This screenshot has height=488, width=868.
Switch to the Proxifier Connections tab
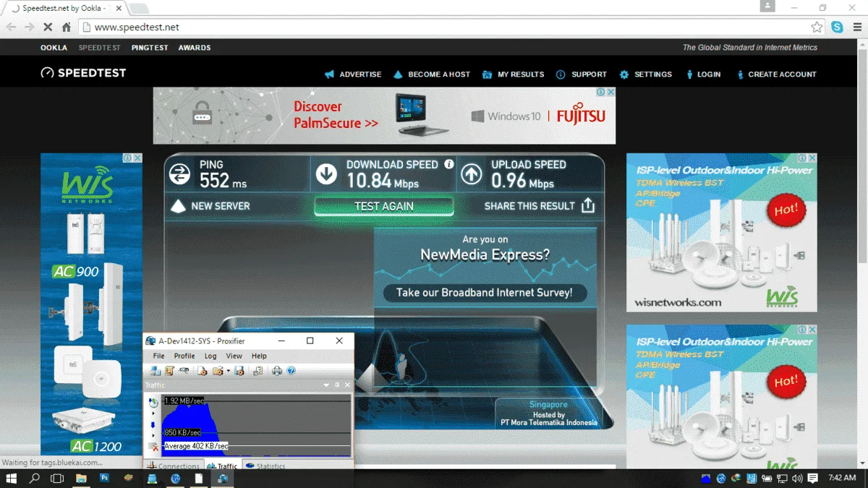tap(174, 466)
